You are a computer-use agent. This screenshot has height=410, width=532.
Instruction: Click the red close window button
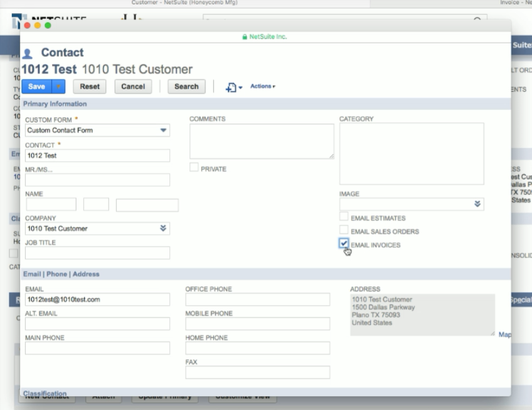point(28,26)
